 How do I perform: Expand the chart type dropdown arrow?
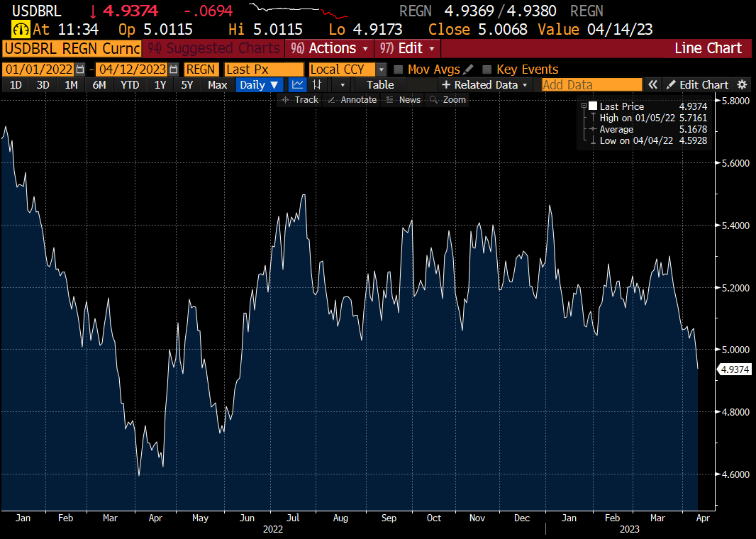point(343,85)
